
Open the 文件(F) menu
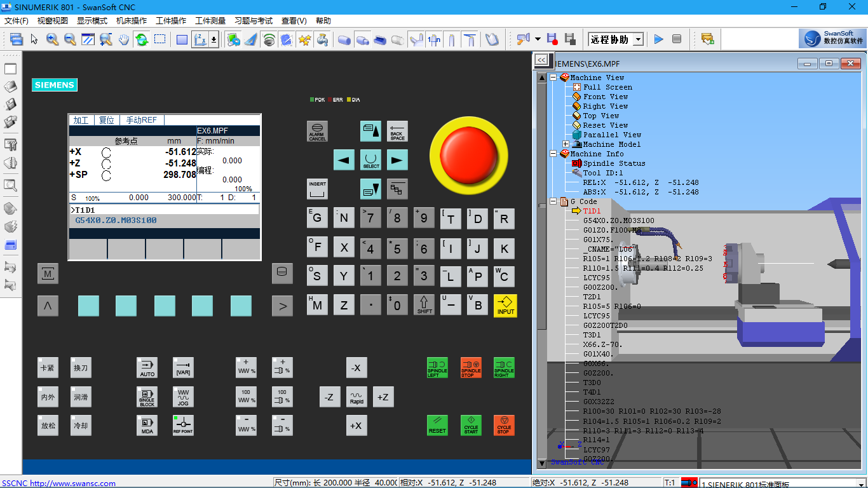[x=17, y=21]
